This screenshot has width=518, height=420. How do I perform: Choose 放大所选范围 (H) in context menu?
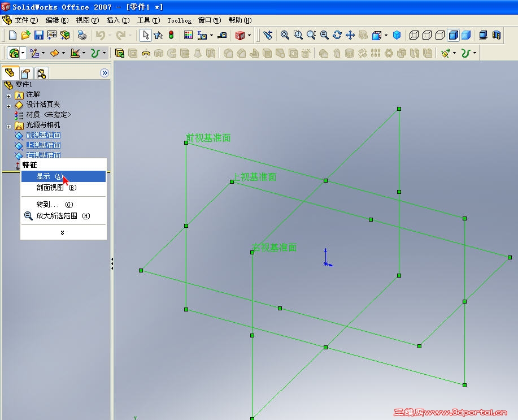point(63,216)
